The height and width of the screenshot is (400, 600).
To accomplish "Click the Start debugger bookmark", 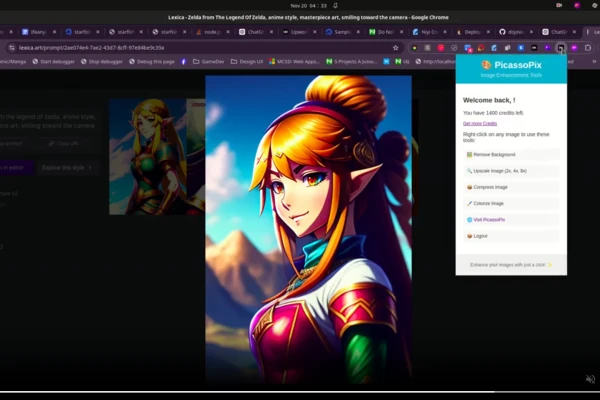I will point(53,61).
